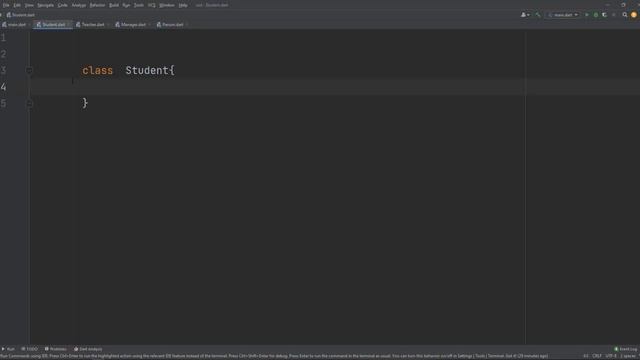Click the UTF-8 encoding indicator

click(x=611, y=356)
